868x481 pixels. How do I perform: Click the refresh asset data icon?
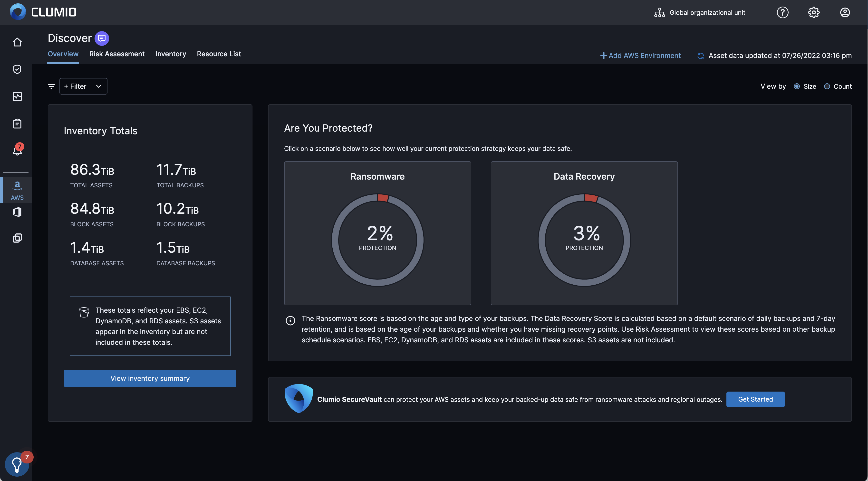point(701,56)
